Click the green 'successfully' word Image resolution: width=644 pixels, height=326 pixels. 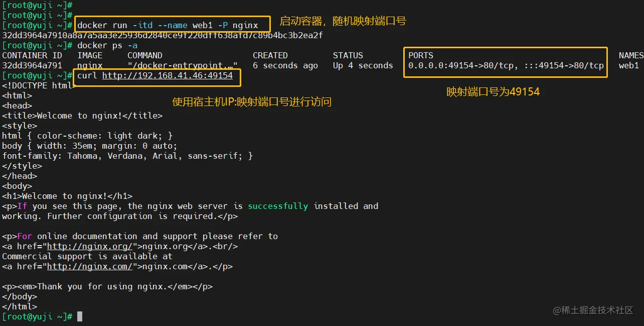278,206
